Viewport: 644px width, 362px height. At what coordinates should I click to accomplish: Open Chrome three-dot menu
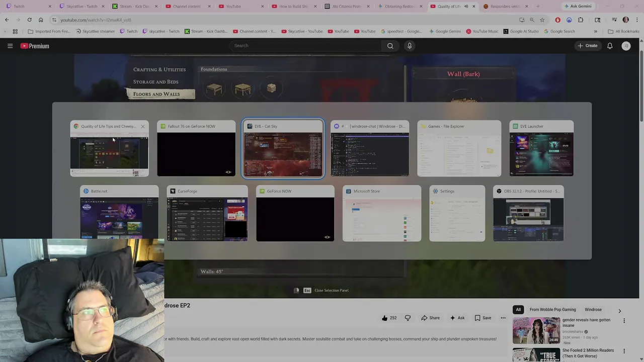[x=636, y=20]
